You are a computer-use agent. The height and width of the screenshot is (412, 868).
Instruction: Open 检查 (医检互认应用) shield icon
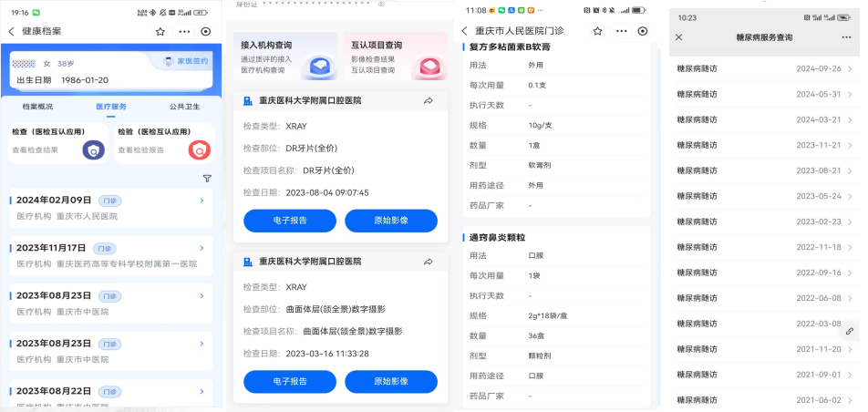(92, 150)
